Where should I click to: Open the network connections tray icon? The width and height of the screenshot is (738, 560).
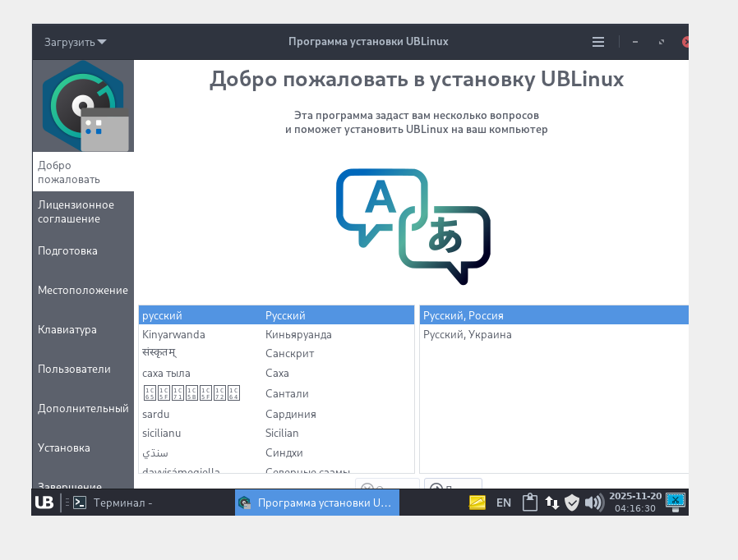[x=552, y=503]
